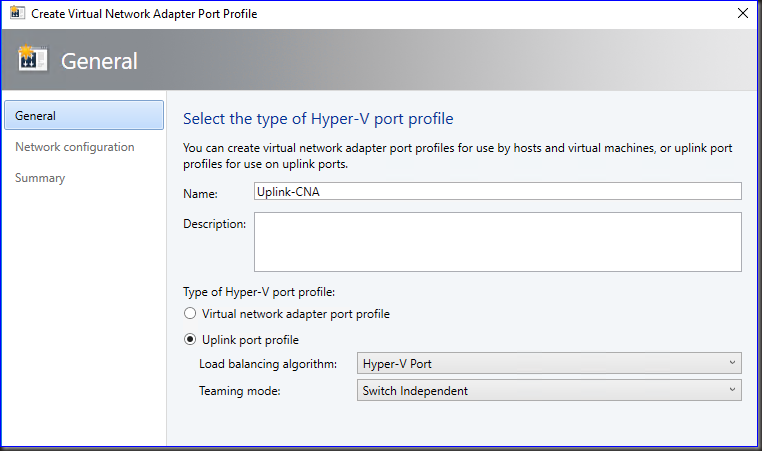Expand the Teaming mode combo box
This screenshot has height=451, width=762.
coord(548,390)
